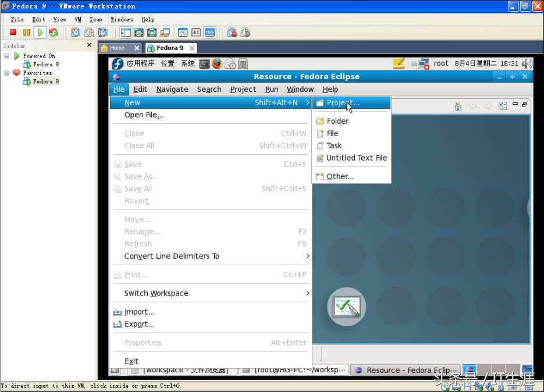Launch Firefox from the GNOME panel

(216, 64)
